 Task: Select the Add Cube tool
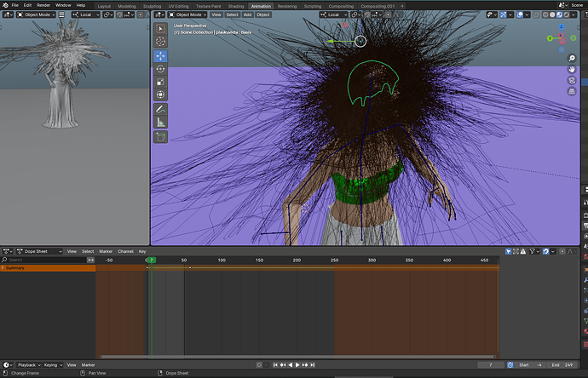coord(160,137)
